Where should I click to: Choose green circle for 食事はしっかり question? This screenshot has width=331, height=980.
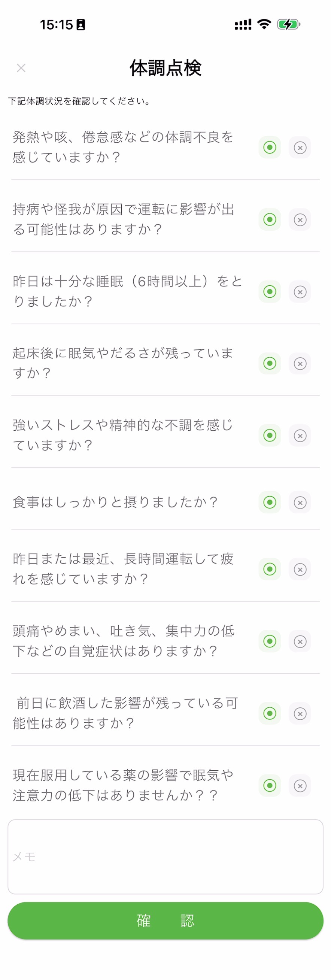click(x=270, y=502)
